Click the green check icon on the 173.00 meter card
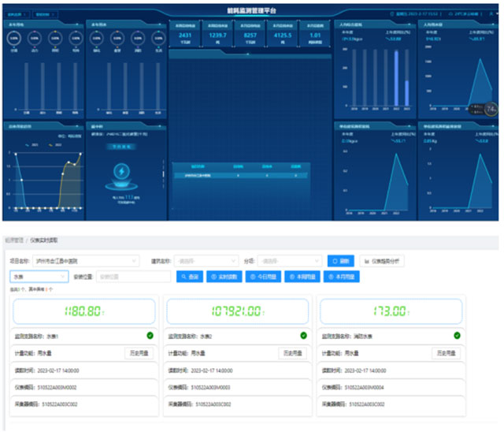This screenshot has height=432, width=504. 457,336
